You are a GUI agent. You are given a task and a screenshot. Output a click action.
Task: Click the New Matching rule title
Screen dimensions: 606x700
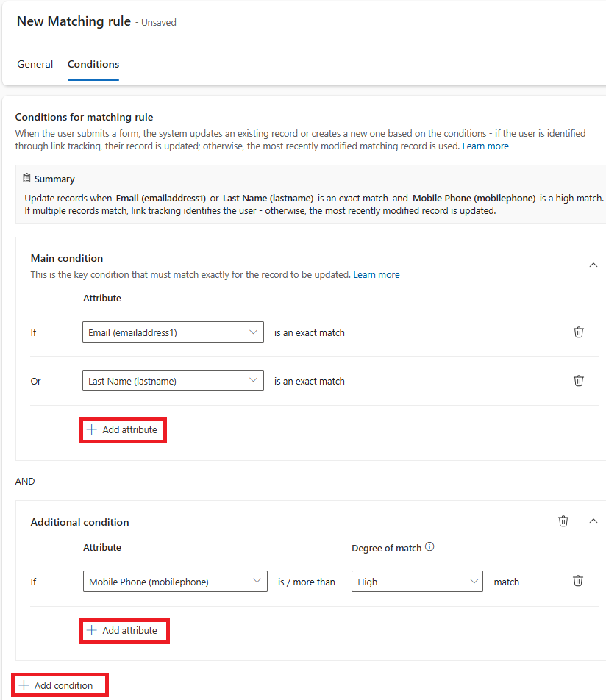coord(74,21)
